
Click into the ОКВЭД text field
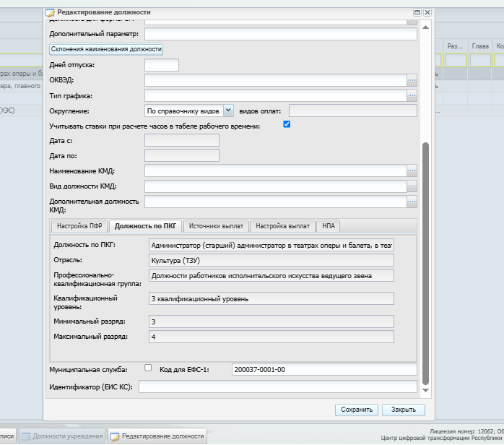tap(276, 80)
